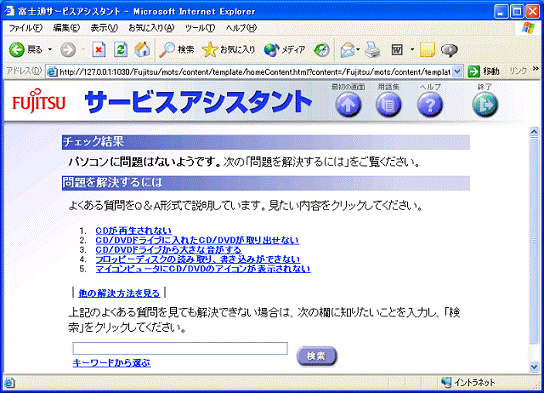Open the Favorites (お気に入り) star toolbar button
The image size is (544, 393).
(x=228, y=50)
